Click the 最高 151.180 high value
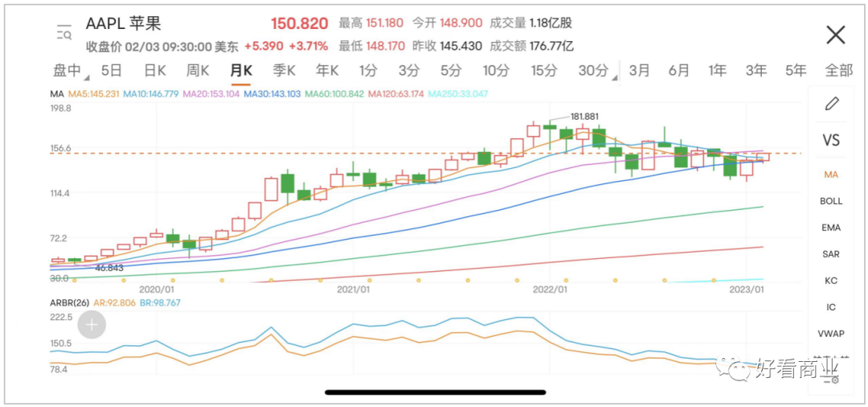 click(x=371, y=23)
